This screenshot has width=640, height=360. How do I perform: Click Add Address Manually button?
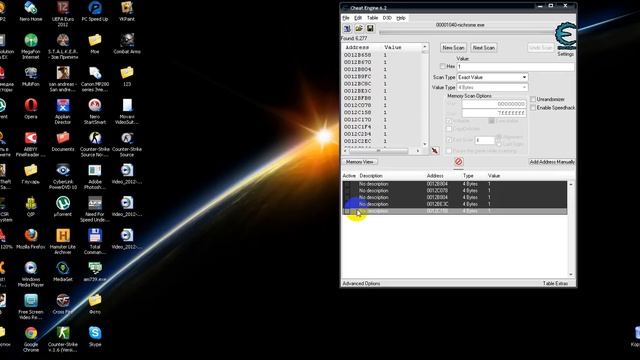(x=552, y=162)
